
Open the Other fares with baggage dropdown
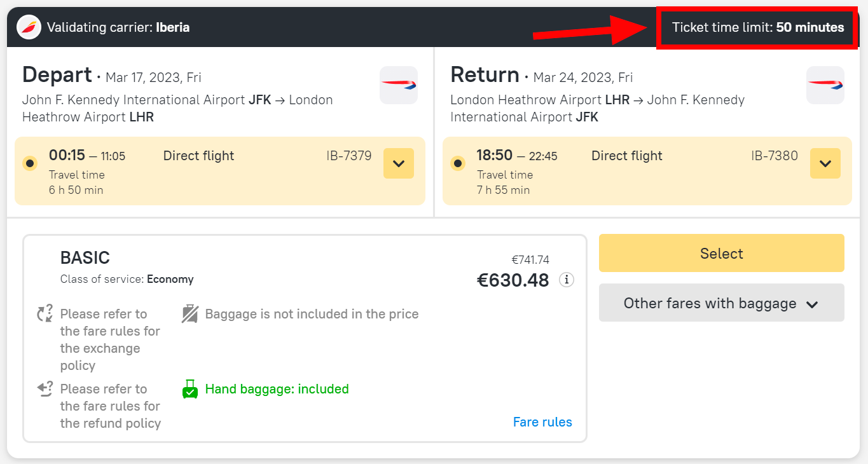(x=721, y=303)
